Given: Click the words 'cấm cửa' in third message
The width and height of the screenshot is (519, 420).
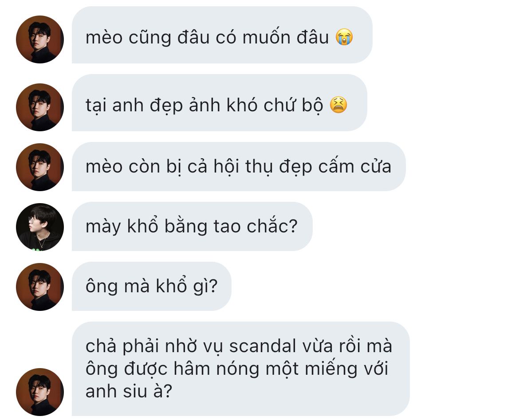Looking at the screenshot, I should [354, 166].
